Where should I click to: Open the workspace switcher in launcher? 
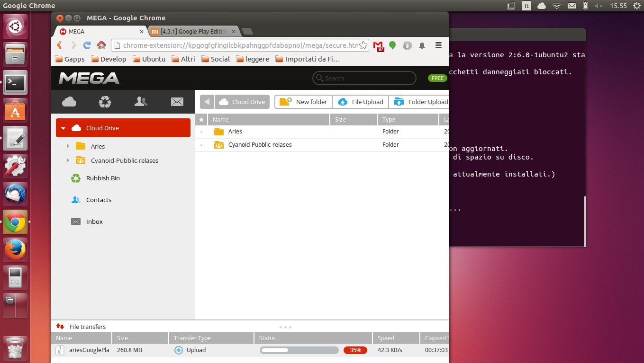pos(16,306)
